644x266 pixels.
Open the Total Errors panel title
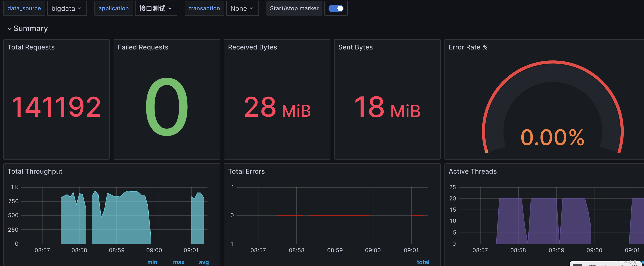pyautogui.click(x=246, y=171)
